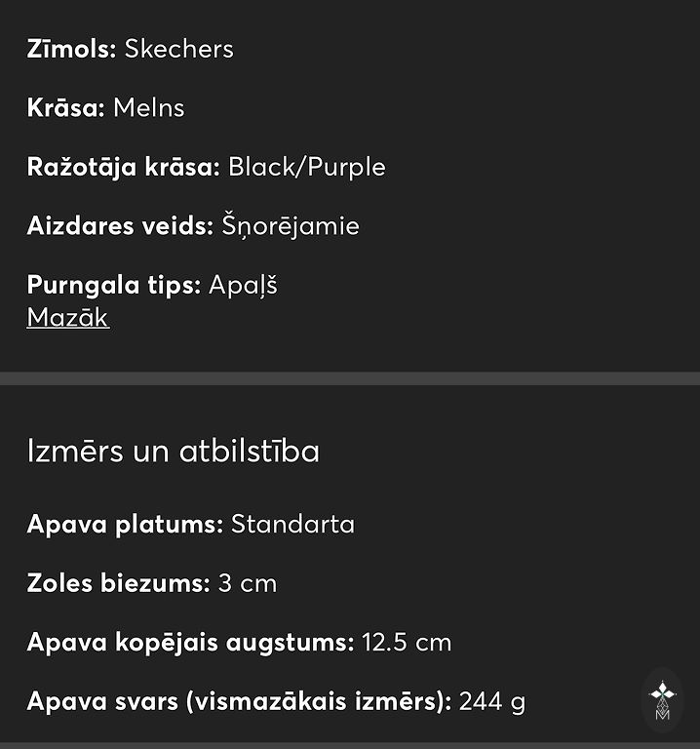Click the "Apava kopējais augstums:" label
The height and width of the screenshot is (749, 700).
point(190,643)
